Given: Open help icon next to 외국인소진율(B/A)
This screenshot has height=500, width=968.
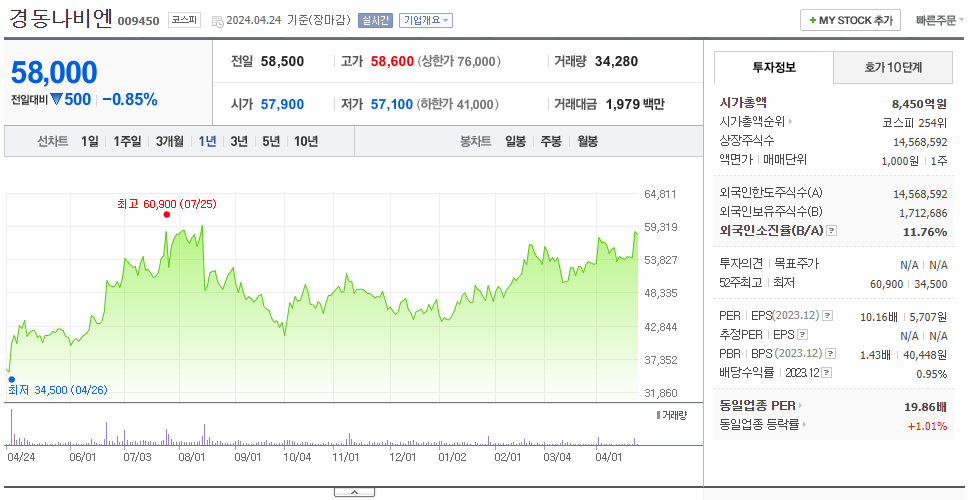Looking at the screenshot, I should (832, 231).
